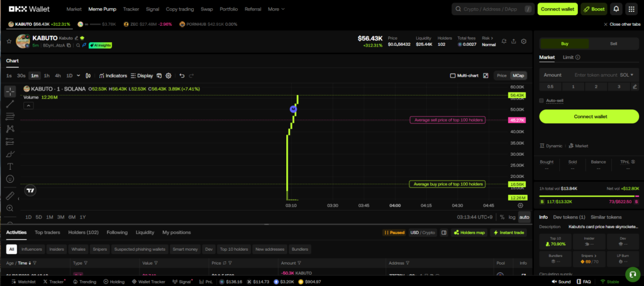Image resolution: width=644 pixels, height=286 pixels.
Task: Add KABUTO to favorites with star icon
Action: coord(9,41)
